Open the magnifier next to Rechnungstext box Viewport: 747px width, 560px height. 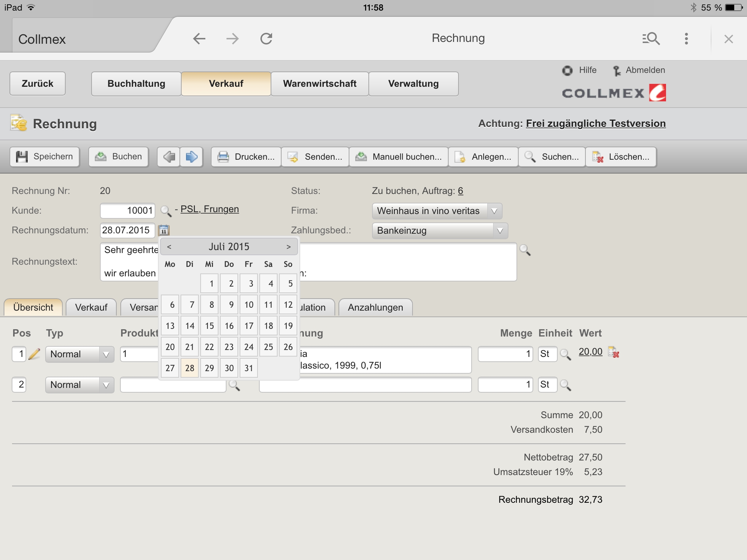point(525,250)
